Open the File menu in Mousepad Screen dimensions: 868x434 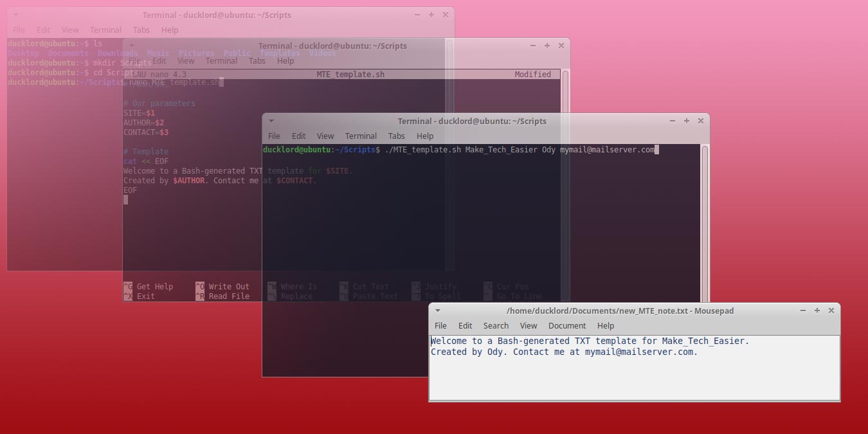[440, 325]
